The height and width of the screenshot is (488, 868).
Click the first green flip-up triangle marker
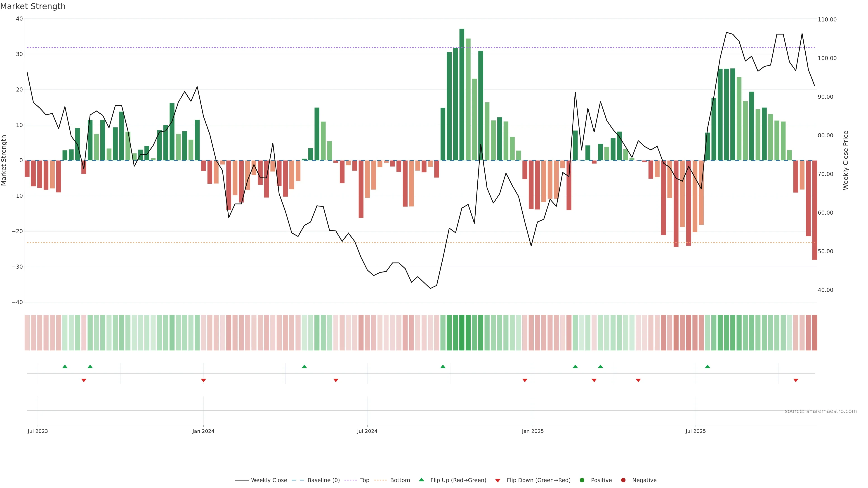[65, 366]
